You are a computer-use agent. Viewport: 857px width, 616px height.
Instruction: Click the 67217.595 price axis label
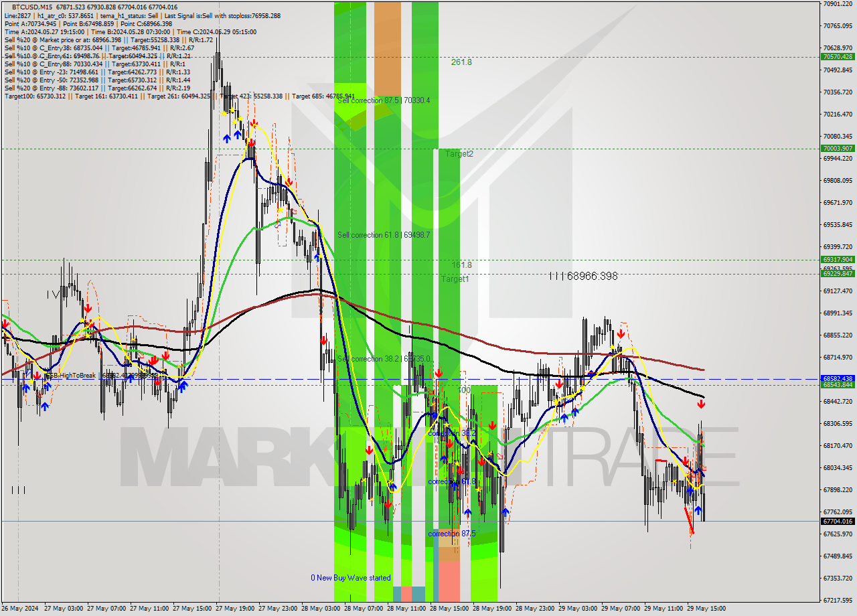click(x=838, y=600)
